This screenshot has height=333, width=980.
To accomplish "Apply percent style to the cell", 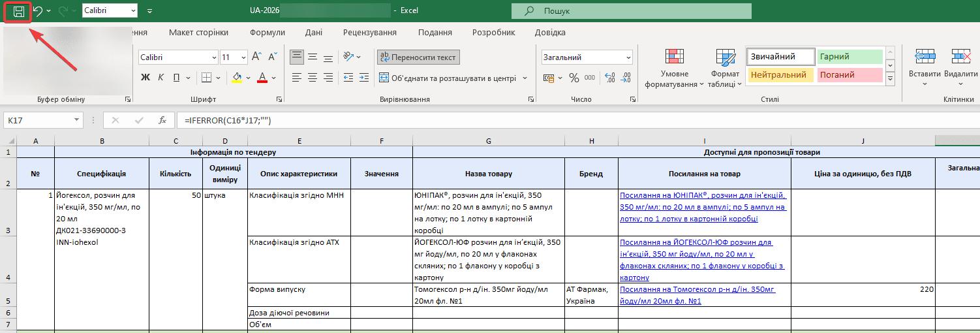I will click(574, 78).
